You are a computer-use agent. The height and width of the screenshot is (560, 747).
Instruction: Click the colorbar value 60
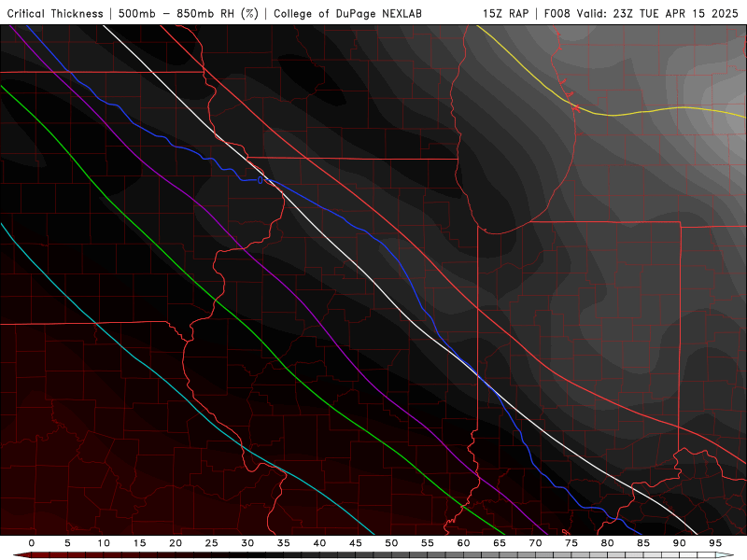tap(463, 543)
